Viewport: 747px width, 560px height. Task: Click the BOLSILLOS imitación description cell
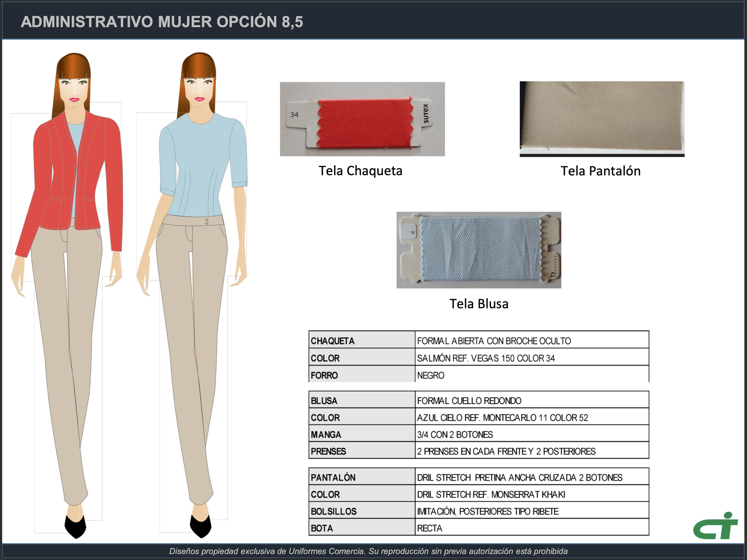point(532,511)
